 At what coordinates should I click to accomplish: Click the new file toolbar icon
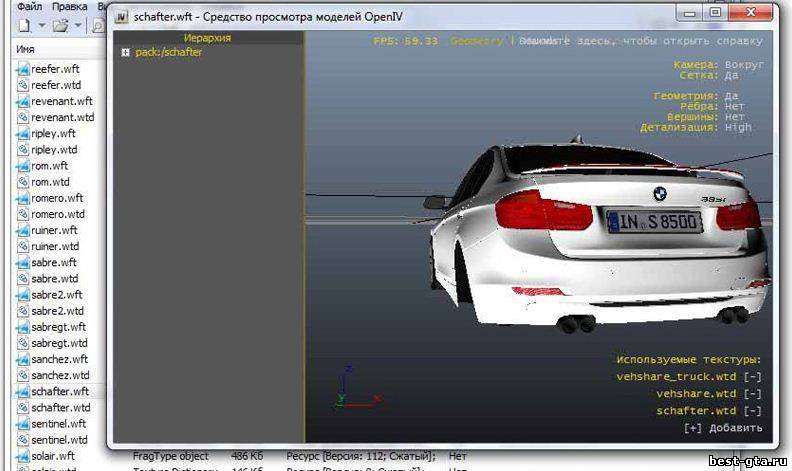(x=24, y=25)
